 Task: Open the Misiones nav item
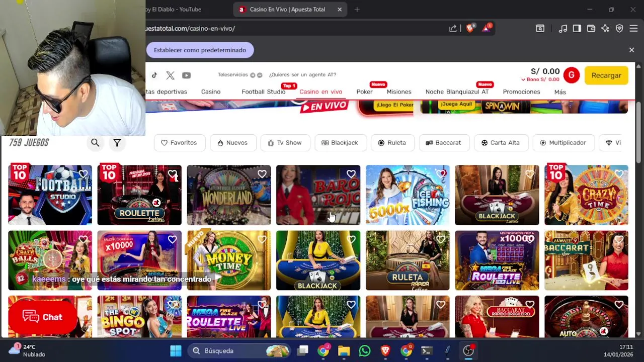tap(399, 92)
